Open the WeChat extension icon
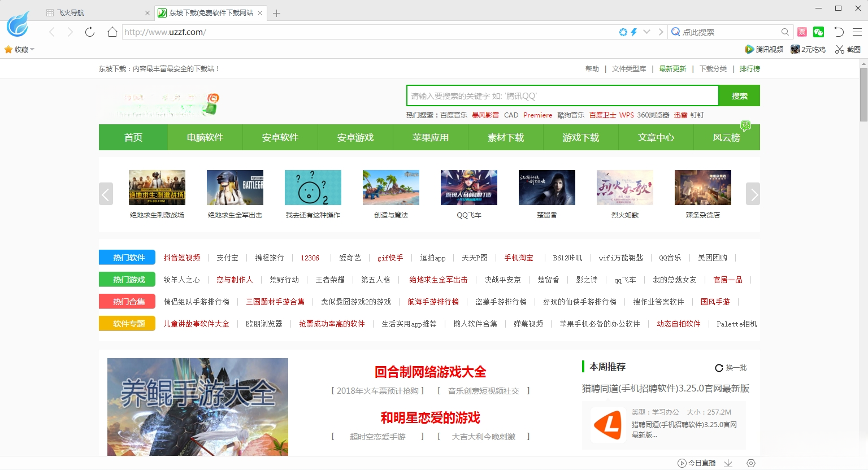This screenshot has height=470, width=868. click(x=818, y=32)
